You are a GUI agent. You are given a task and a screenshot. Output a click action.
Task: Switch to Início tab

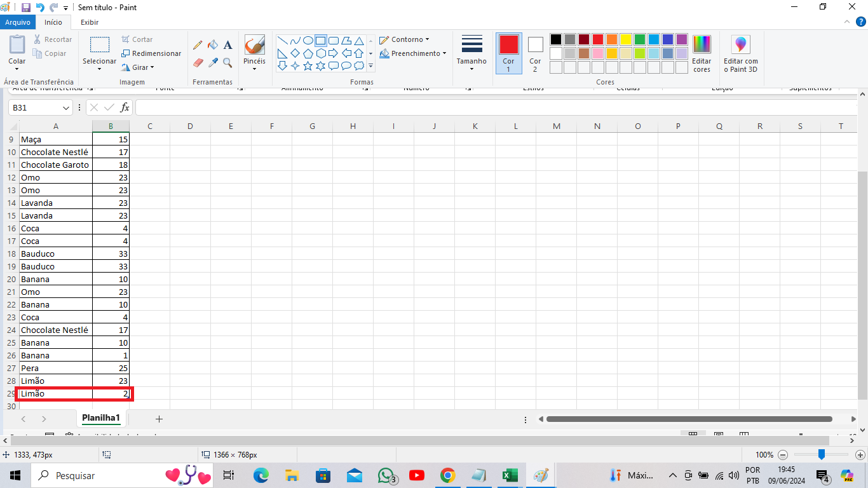click(53, 22)
